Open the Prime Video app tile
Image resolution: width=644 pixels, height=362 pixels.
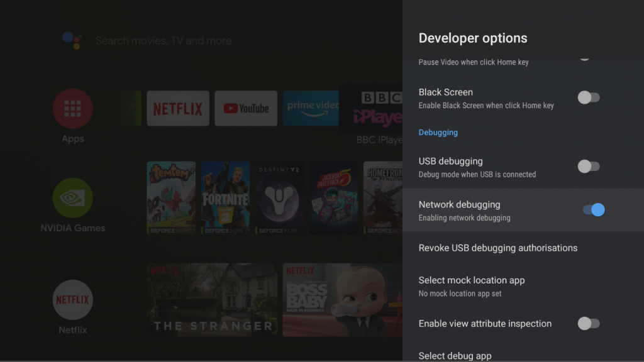[311, 108]
